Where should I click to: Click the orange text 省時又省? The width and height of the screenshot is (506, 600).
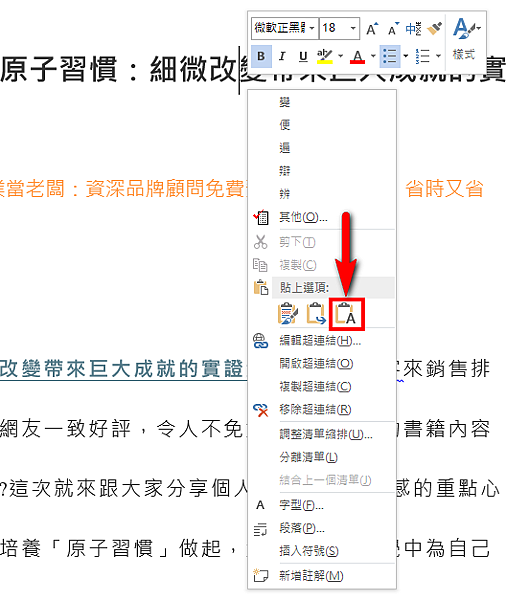coord(444,189)
